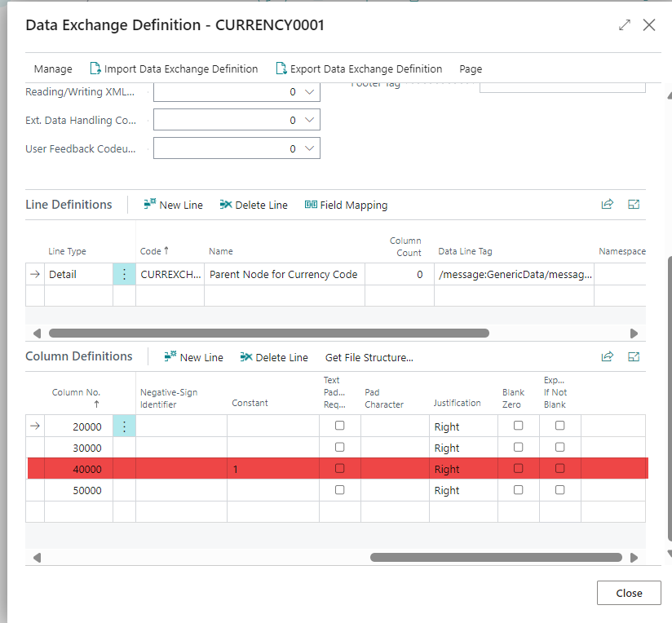
Task: Click Delete Line label in Line Definitions
Action: coord(261,205)
